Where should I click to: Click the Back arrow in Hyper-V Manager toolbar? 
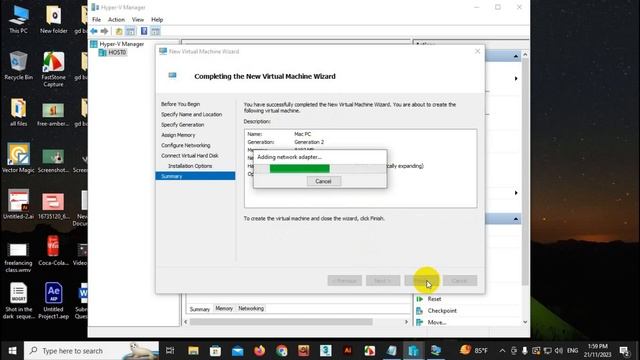pos(94,31)
